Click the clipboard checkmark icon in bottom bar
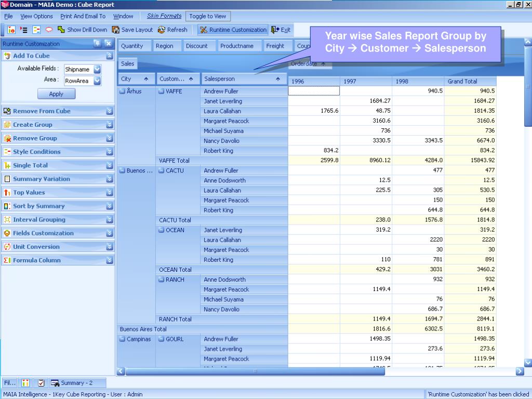This screenshot has height=399, width=532. (41, 383)
